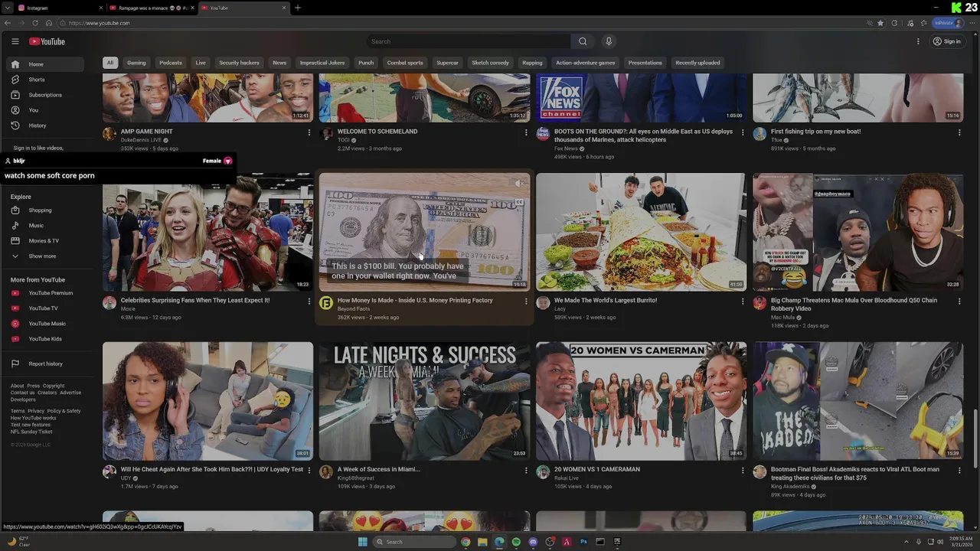
Task: Open options menu for WELCOME TO SCHEMELAND video
Action: [526, 132]
